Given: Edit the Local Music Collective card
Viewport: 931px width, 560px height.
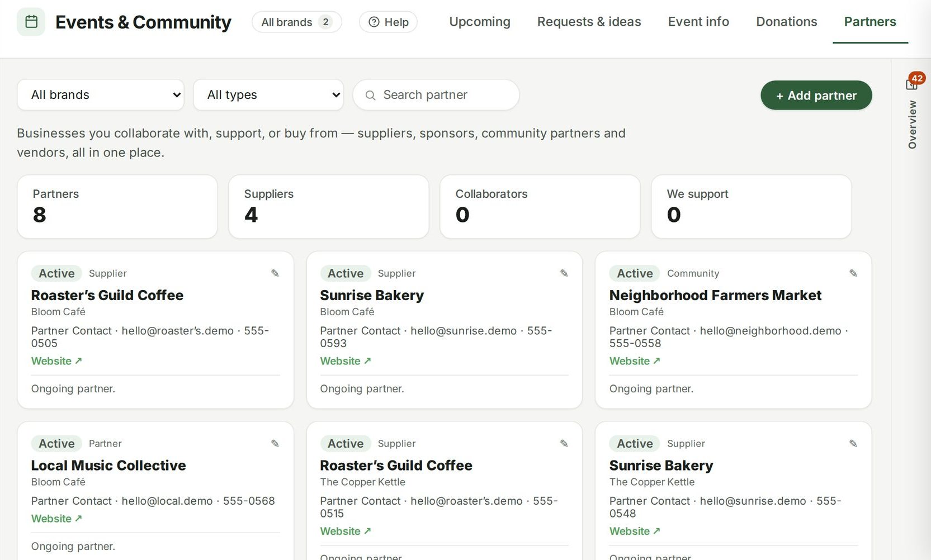Looking at the screenshot, I should (x=275, y=444).
